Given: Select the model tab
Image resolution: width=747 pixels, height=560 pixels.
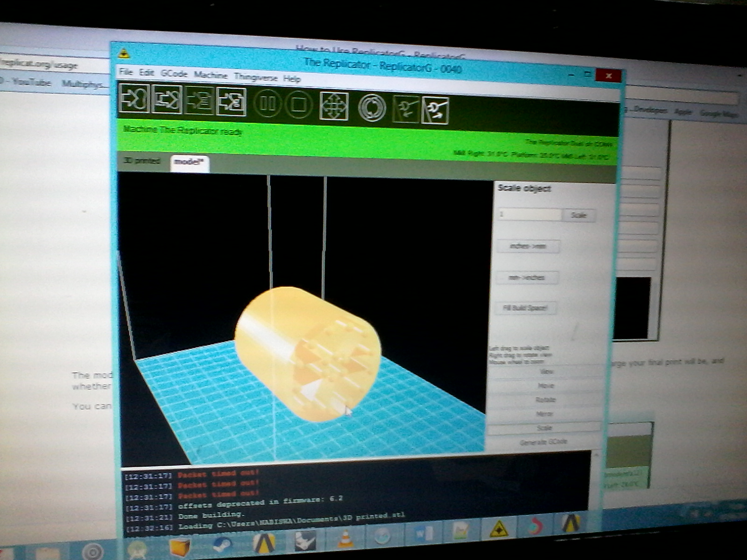Looking at the screenshot, I should (x=189, y=162).
